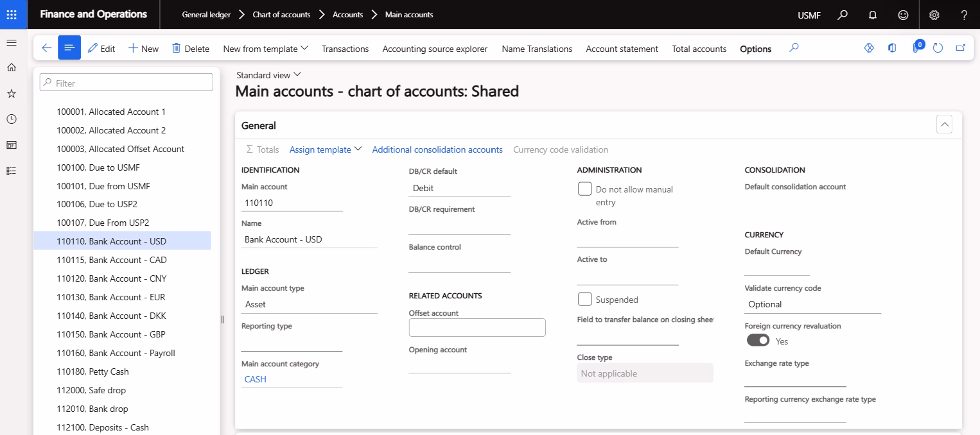The image size is (980, 435).
Task: Open the Power Apps diamond icon
Action: 869,48
